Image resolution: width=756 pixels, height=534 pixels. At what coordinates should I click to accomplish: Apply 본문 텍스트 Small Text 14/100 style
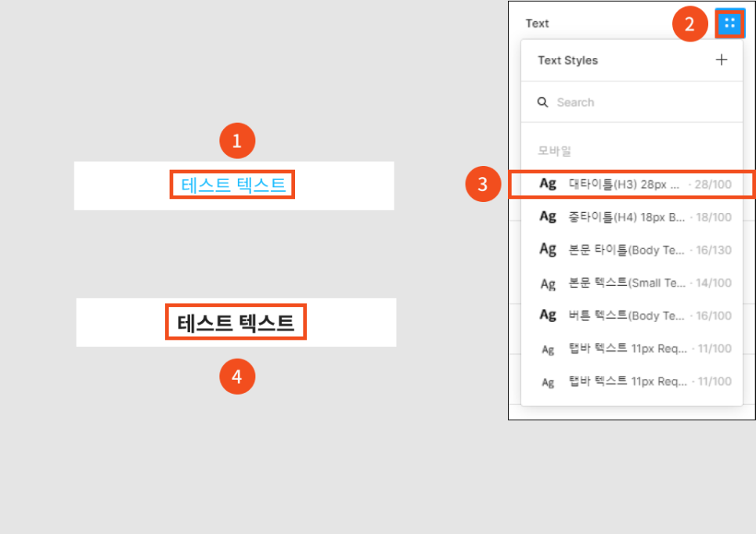pos(632,283)
